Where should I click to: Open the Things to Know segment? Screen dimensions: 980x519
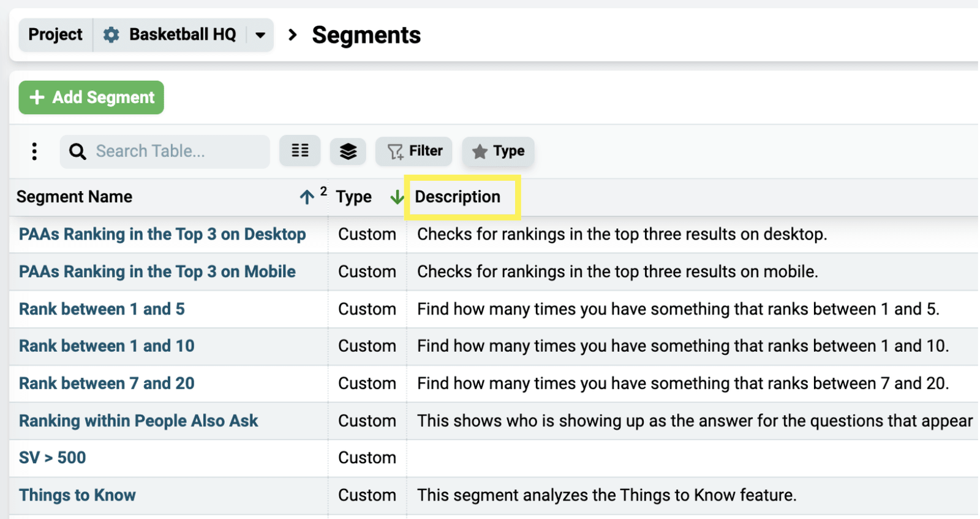[x=77, y=495]
